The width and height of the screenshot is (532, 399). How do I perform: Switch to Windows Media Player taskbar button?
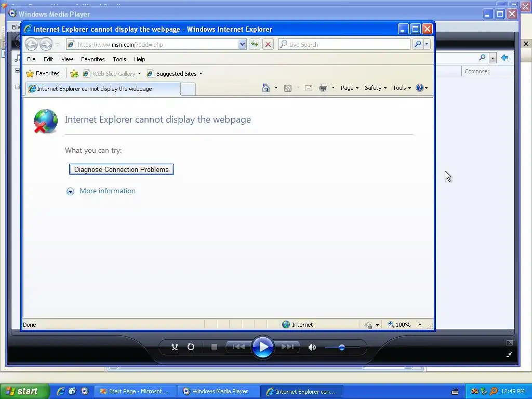(x=218, y=391)
